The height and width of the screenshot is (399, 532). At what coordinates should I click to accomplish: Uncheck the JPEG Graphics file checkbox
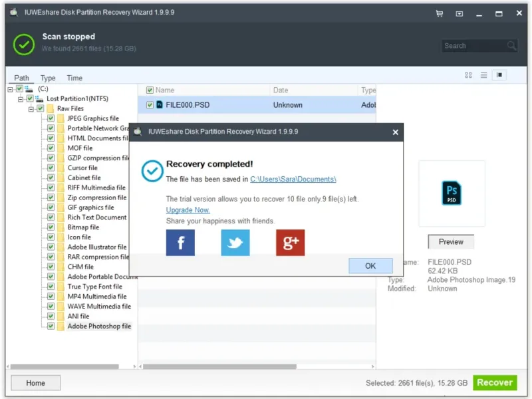51,118
